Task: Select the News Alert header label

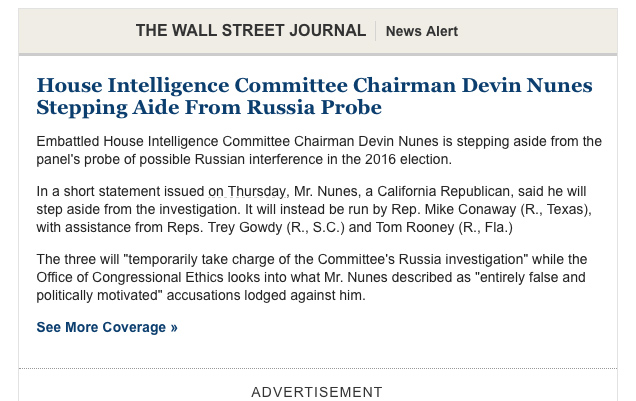Action: (x=421, y=31)
